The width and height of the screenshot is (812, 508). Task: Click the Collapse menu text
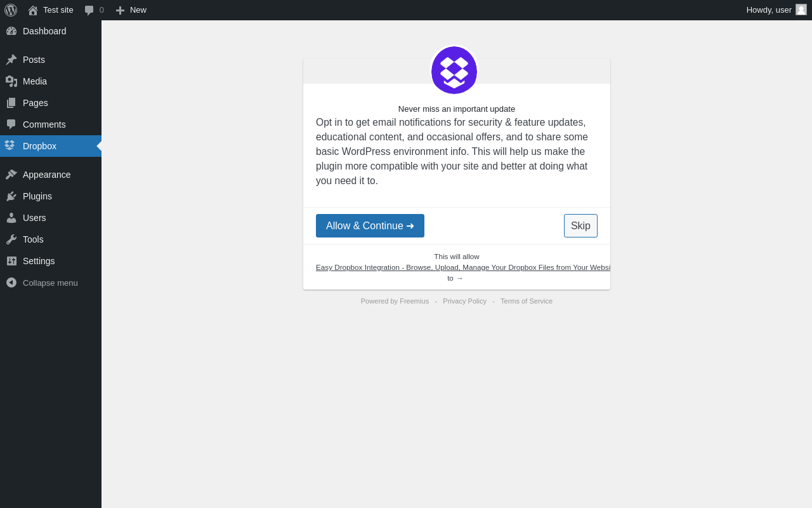tap(50, 283)
